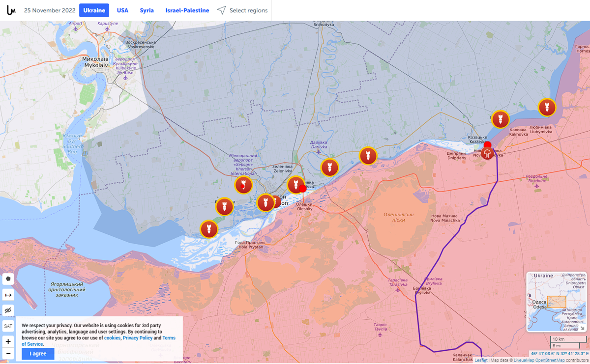Switch to the USA tab

122,10
